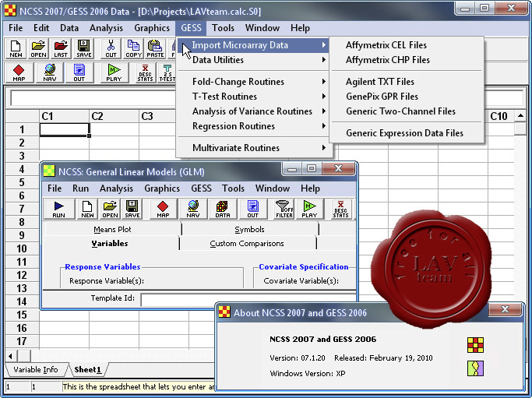Image resolution: width=532 pixels, height=398 pixels.
Task: Click the Template Id input field
Action: [x=248, y=300]
